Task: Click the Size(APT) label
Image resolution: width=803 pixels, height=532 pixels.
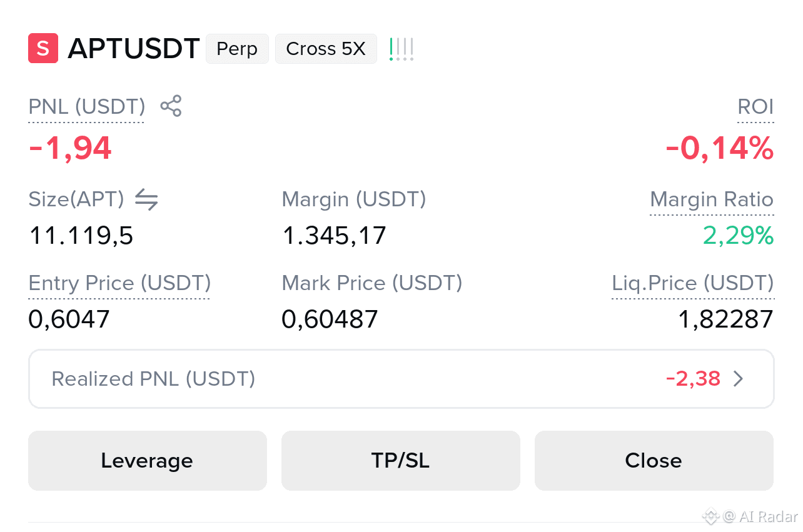Action: point(76,199)
